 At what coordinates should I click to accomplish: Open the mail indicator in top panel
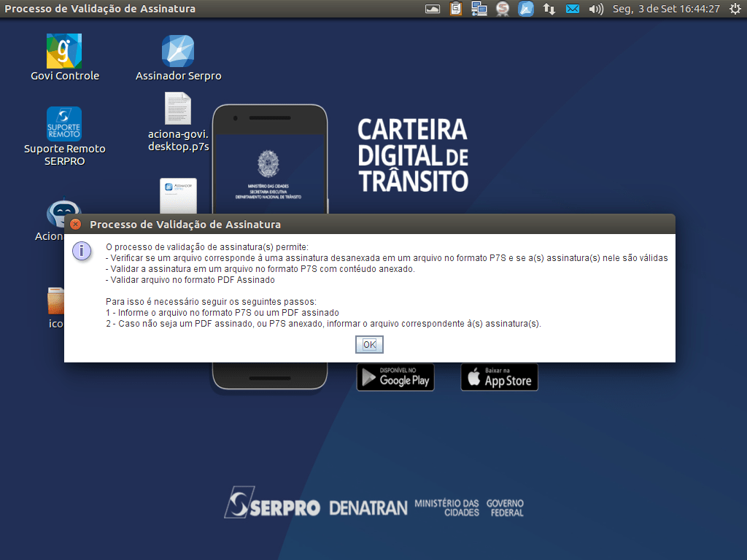(572, 9)
